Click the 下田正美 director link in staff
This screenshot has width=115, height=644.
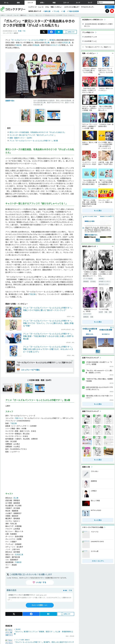(x=14, y=424)
